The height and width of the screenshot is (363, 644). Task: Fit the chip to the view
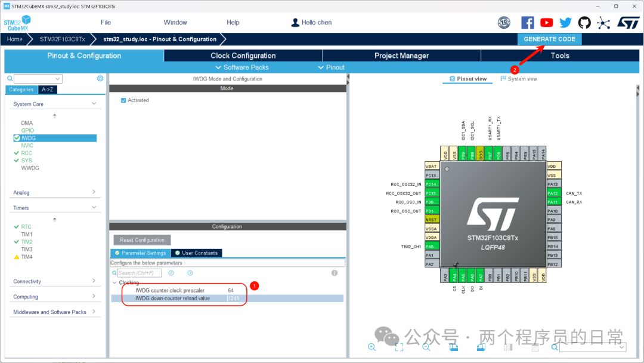(x=399, y=347)
